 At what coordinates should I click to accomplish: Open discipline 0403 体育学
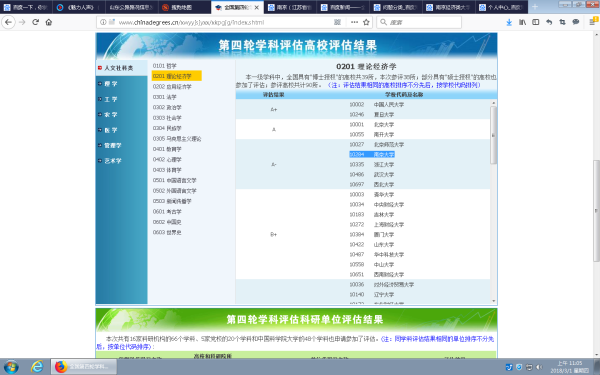167,170
